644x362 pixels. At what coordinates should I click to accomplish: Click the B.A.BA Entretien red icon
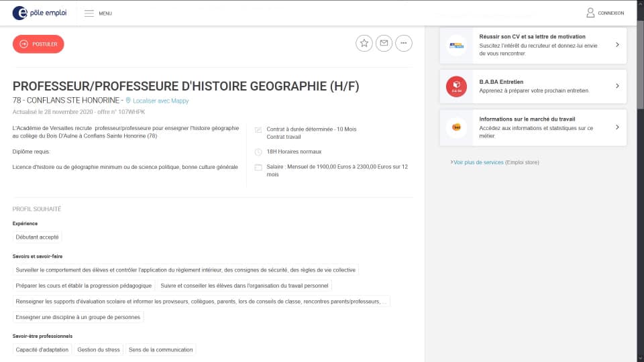(456, 86)
